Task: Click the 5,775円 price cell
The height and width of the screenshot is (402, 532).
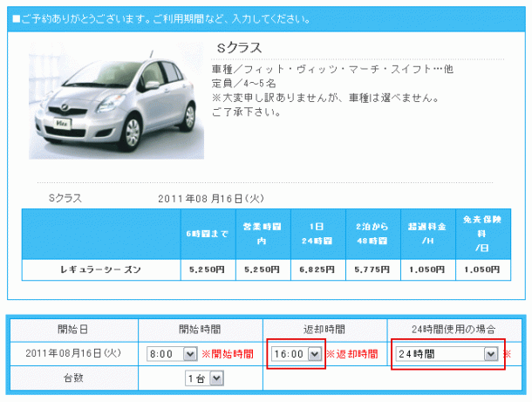Action: coord(373,270)
